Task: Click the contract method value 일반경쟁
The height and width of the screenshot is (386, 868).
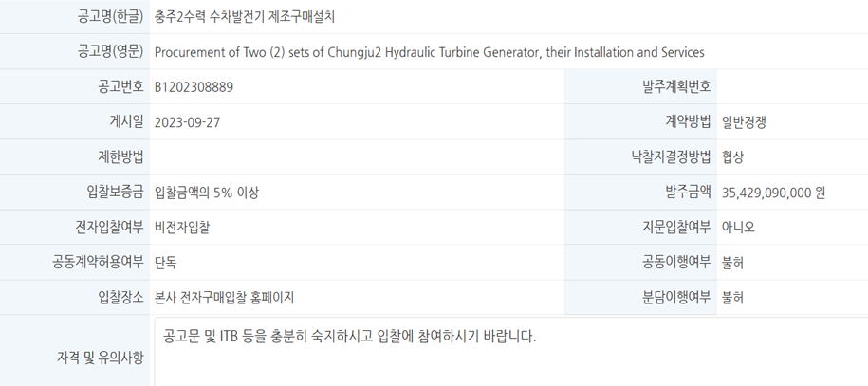Action: click(748, 122)
